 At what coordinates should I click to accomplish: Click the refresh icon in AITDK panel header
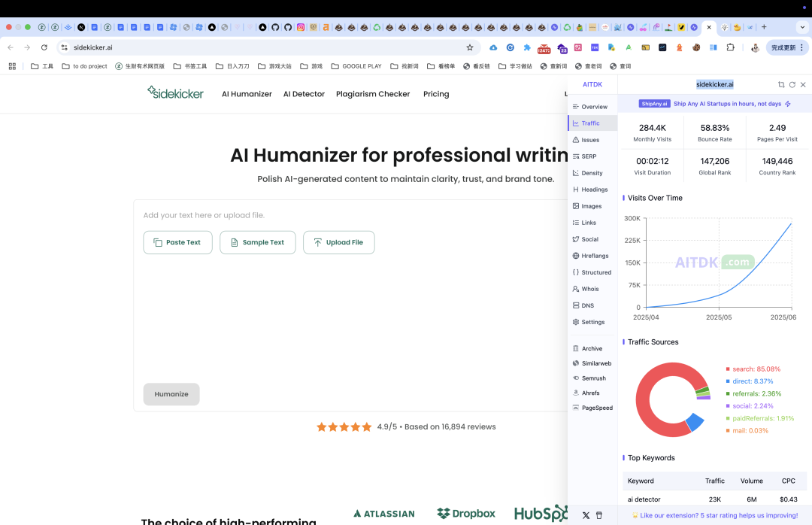tap(792, 84)
